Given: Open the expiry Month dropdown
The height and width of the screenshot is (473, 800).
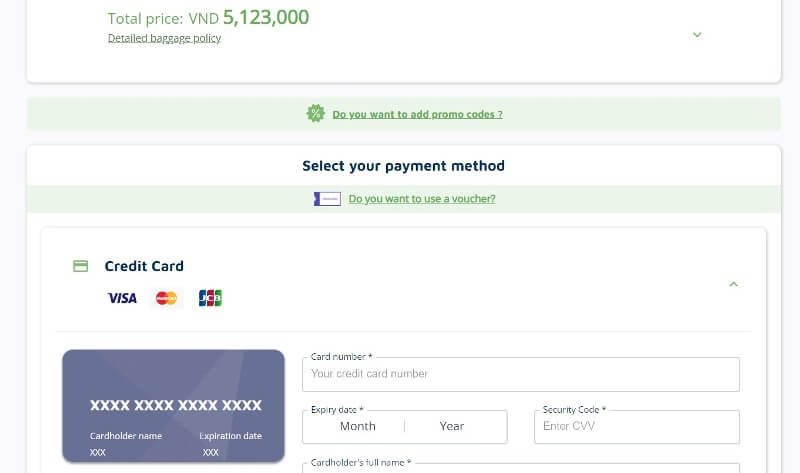Looking at the screenshot, I should click(x=358, y=426).
